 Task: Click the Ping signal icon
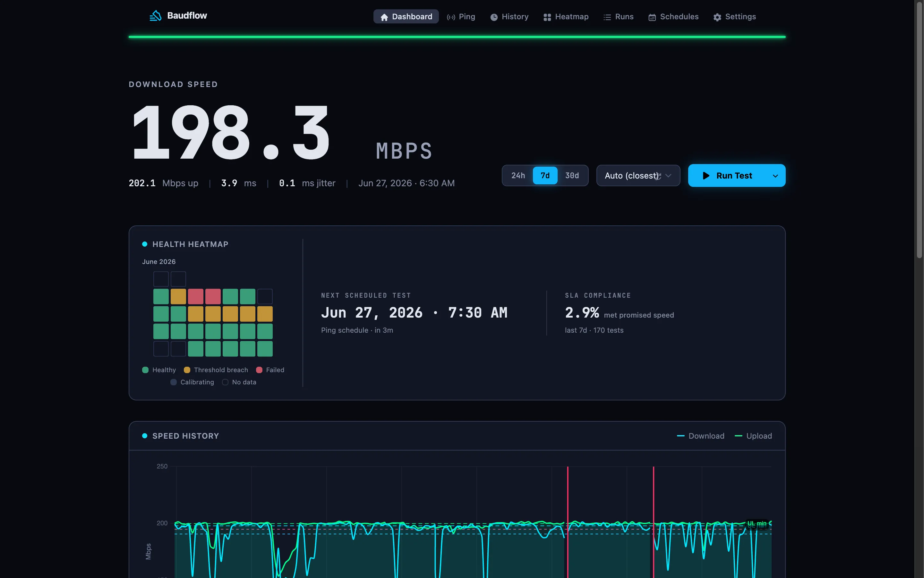(451, 17)
